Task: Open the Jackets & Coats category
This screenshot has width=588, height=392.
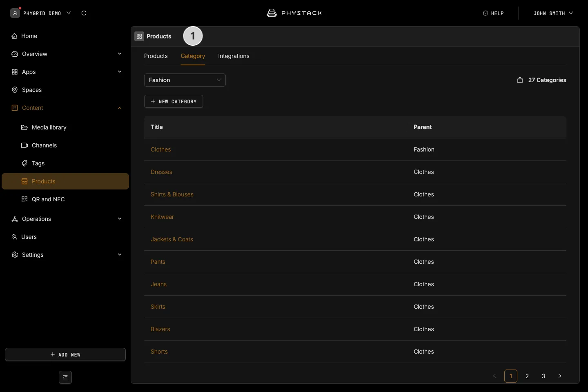Action: (x=172, y=239)
